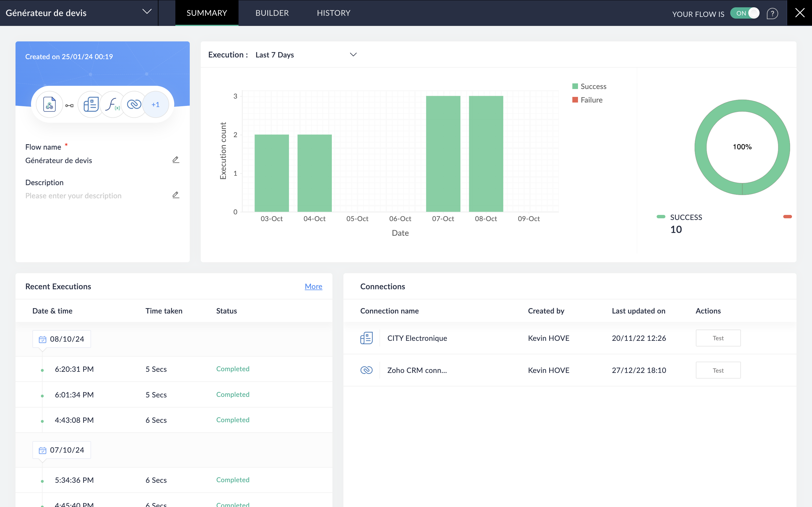Screen dimensions: 812x507
Task: Turn off the flow ON switch
Action: point(745,14)
